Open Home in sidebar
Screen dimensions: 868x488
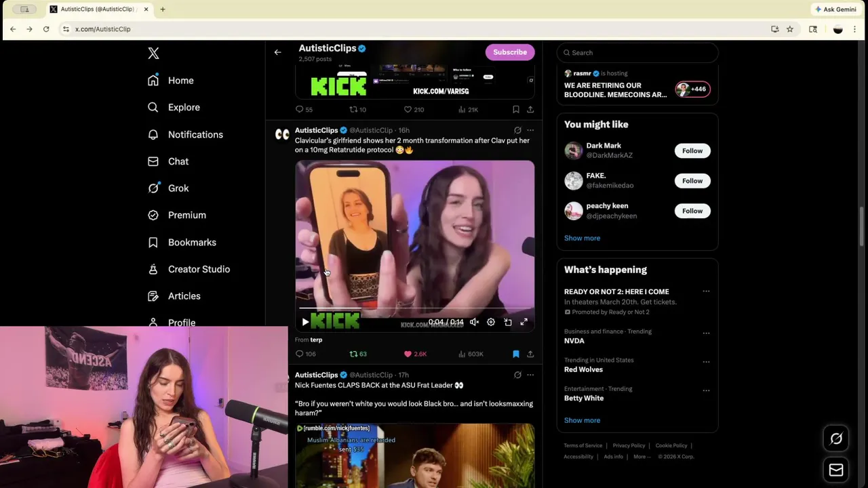[171, 81]
